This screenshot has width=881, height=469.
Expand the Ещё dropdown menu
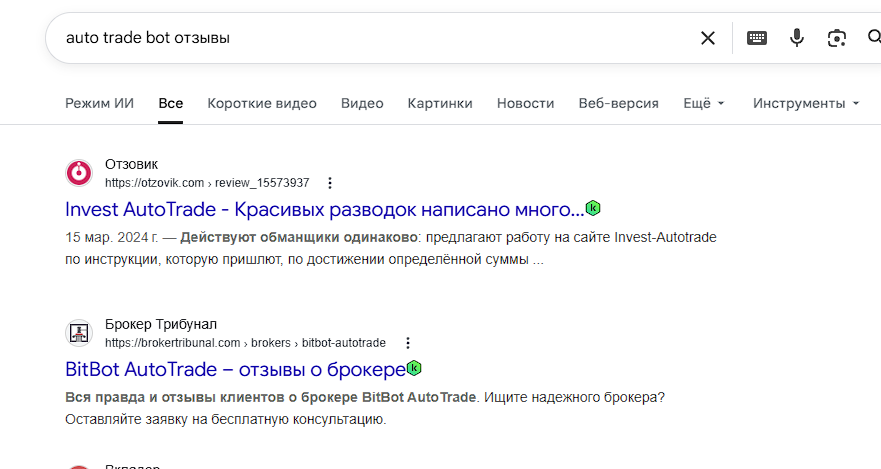pos(704,103)
